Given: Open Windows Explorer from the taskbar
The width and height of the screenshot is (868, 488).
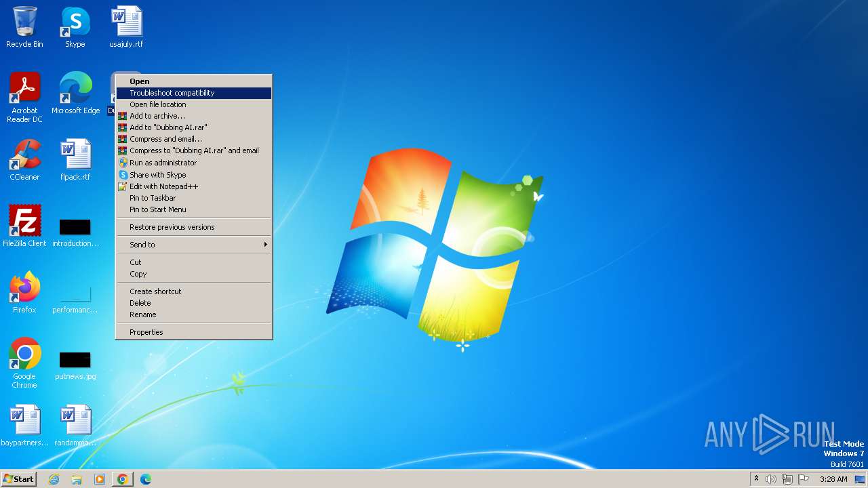Looking at the screenshot, I should [77, 479].
